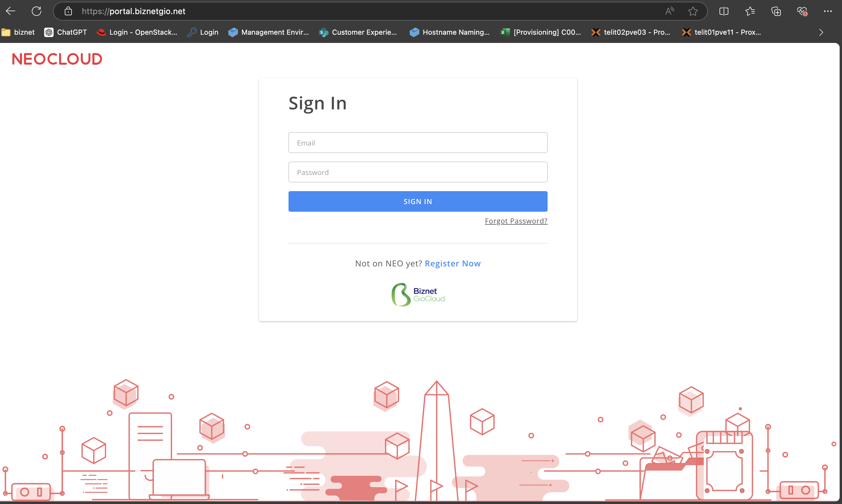Open Read Aloud icon in address bar
The image size is (842, 504).
point(669,11)
